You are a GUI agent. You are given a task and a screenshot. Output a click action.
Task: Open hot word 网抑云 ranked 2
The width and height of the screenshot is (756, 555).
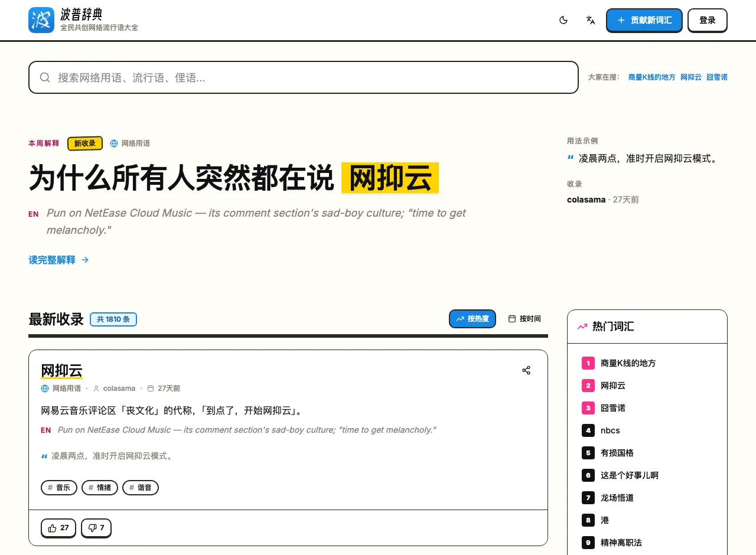(x=612, y=386)
